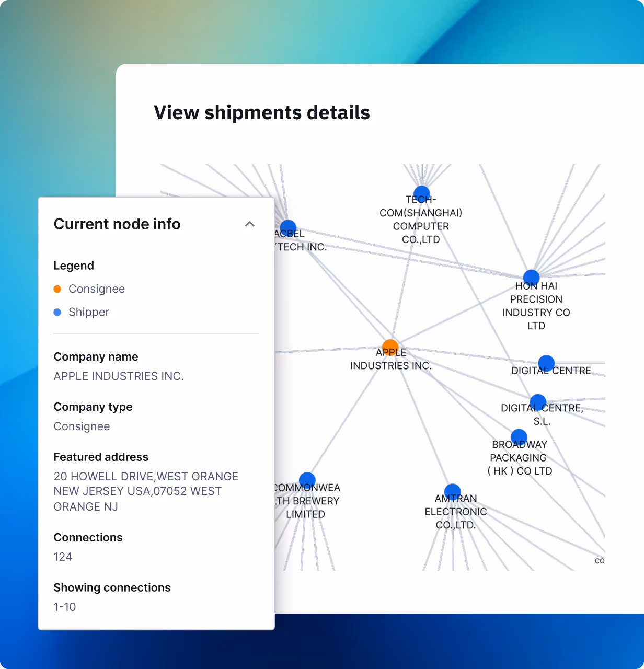Click the HON HAI PRECISION INDUSTRY CO LTD label
Screen dimensions: 644x669
536,306
